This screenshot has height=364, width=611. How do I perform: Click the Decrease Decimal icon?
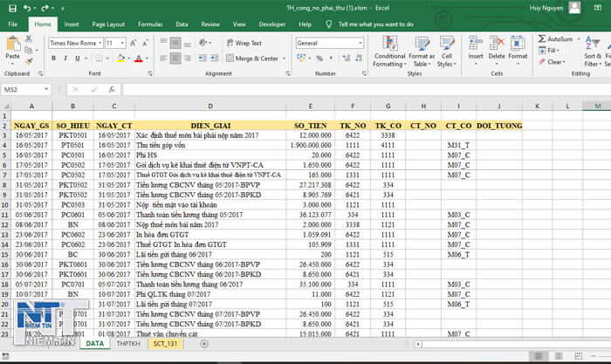[x=359, y=58]
